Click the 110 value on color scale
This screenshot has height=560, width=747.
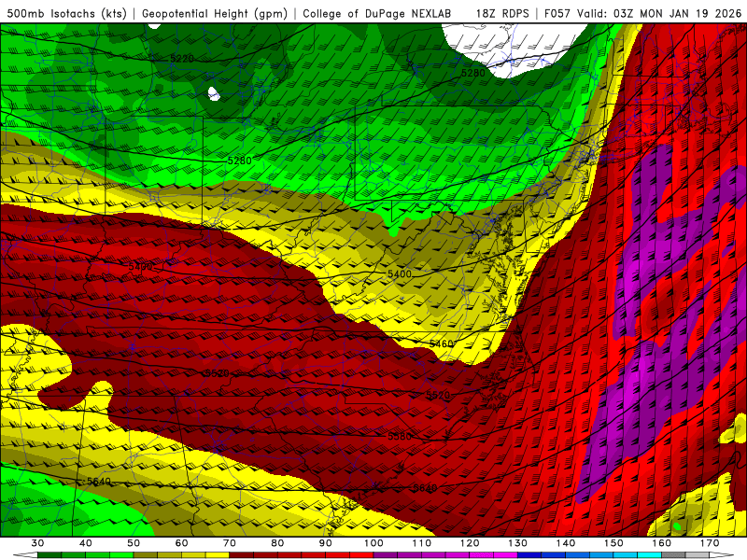(x=422, y=543)
